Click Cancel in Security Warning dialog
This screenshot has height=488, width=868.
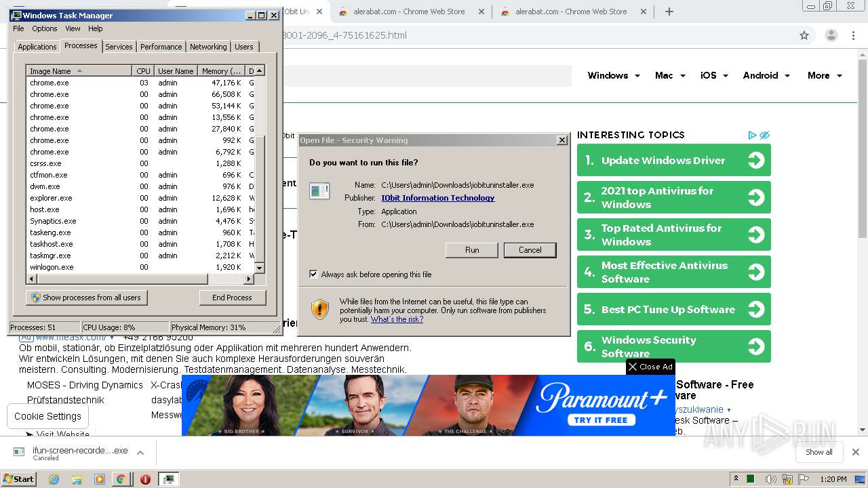(530, 250)
